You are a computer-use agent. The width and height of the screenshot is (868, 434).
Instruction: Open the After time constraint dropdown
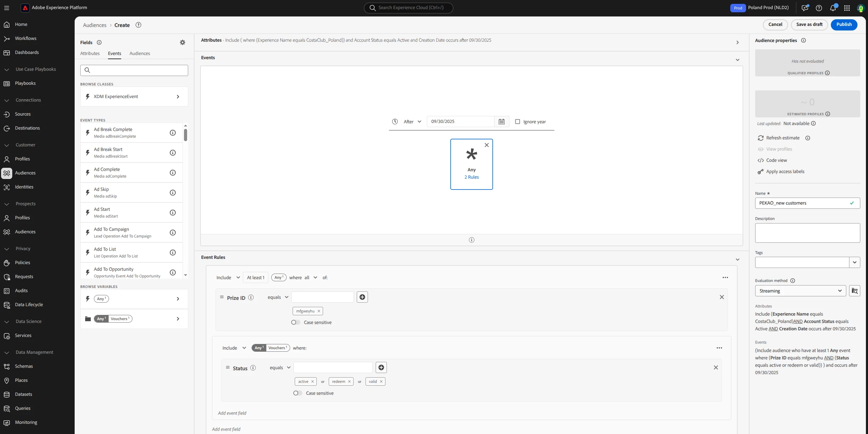[x=412, y=122]
